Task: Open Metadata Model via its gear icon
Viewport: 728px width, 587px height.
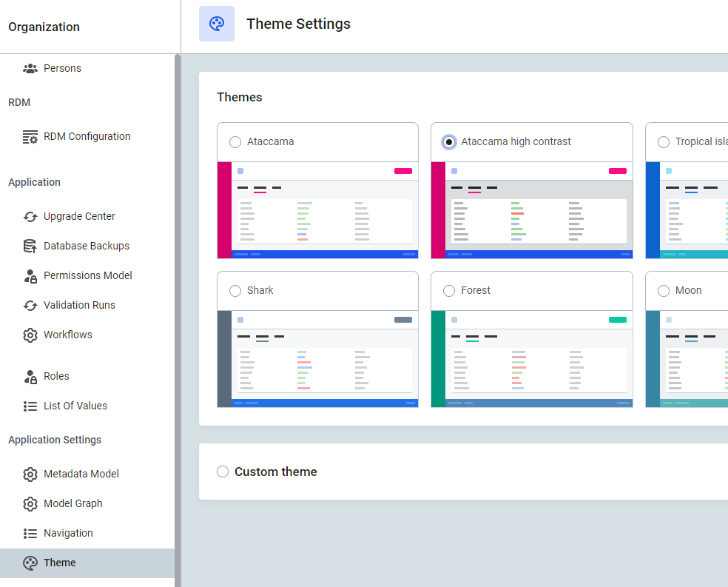Action: 30,474
